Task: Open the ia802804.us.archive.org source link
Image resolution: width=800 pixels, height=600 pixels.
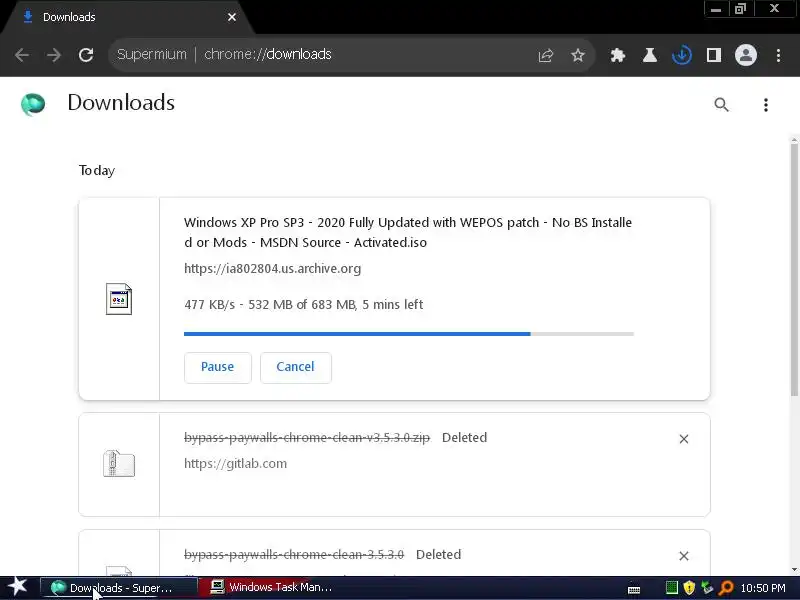Action: pos(272,268)
